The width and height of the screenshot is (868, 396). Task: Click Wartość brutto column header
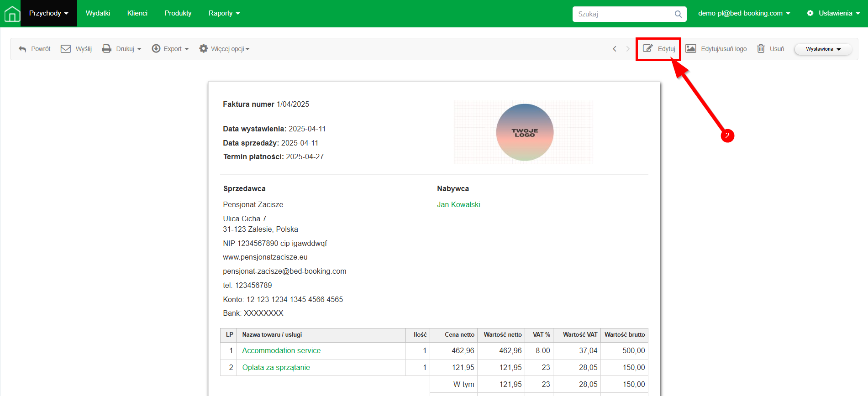pyautogui.click(x=625, y=334)
